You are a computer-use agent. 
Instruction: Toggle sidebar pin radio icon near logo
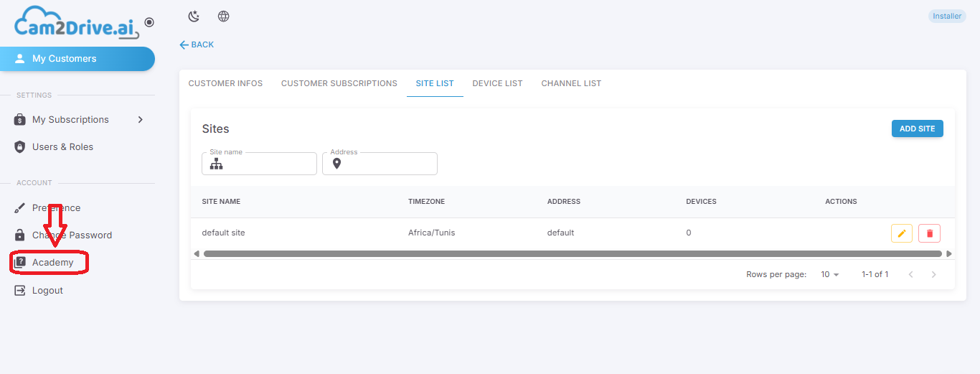pos(149,22)
